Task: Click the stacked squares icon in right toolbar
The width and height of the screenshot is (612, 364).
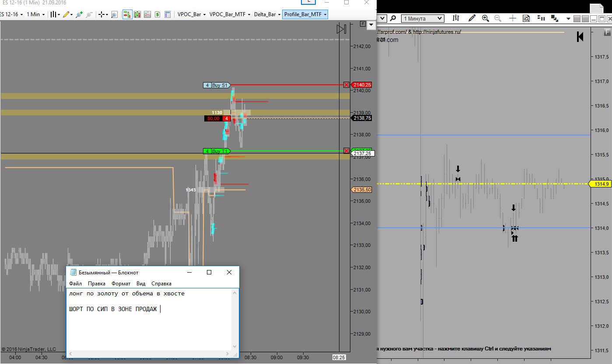Action: [555, 18]
